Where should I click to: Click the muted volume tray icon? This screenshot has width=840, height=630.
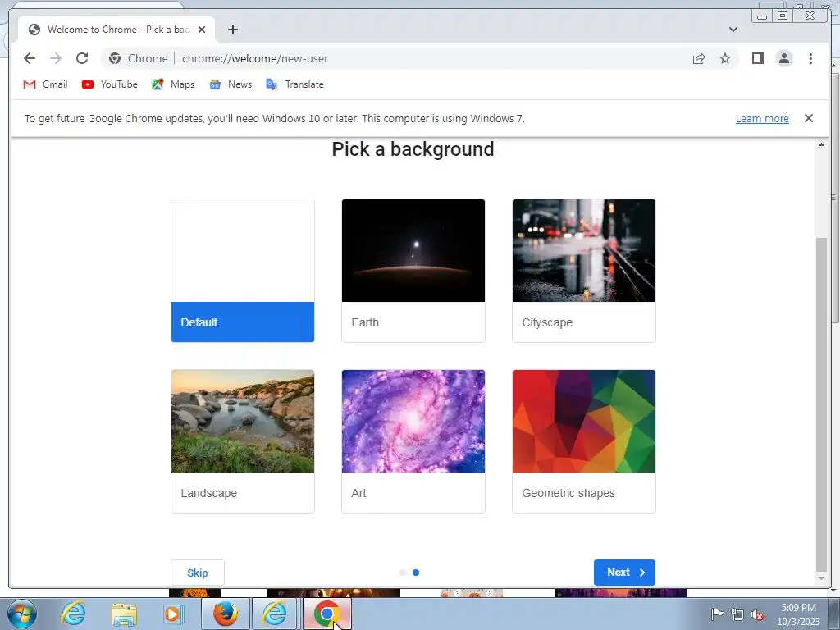757,614
